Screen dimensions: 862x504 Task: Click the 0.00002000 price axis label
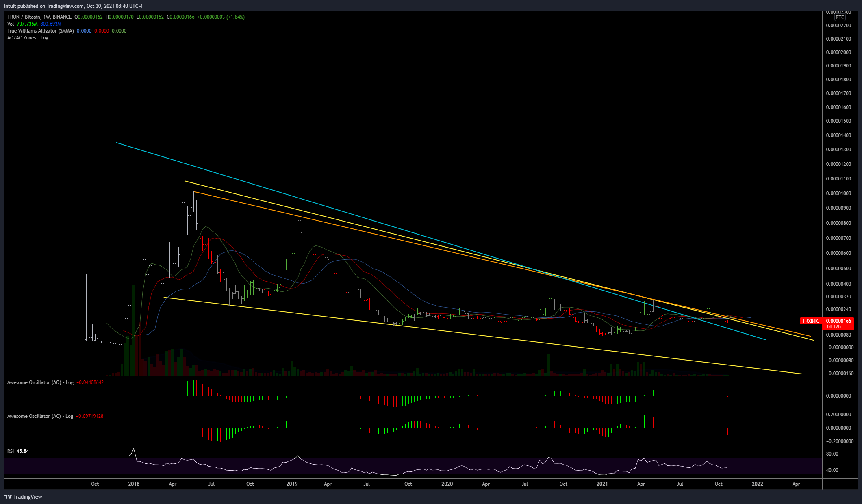click(838, 52)
